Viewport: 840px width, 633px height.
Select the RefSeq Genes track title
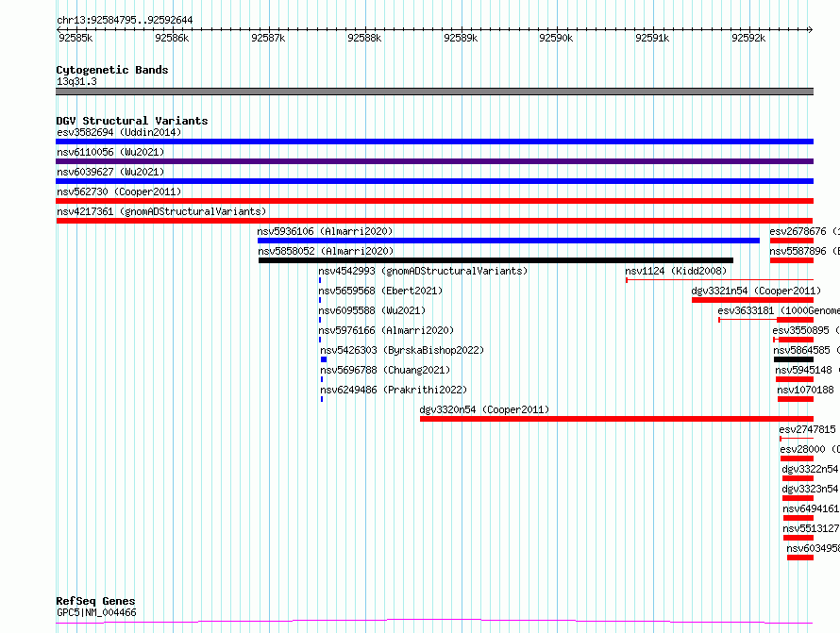(x=95, y=602)
